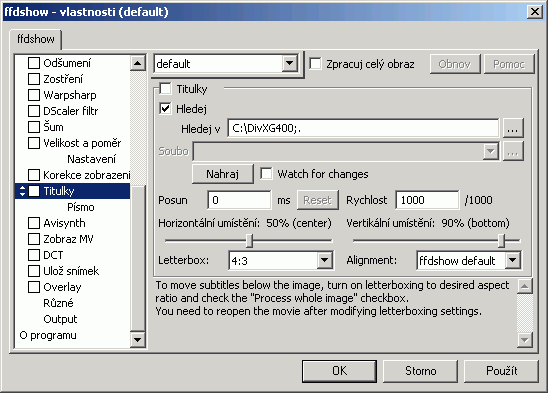Open the Alignment ffdshow default dropdown

[x=512, y=260]
